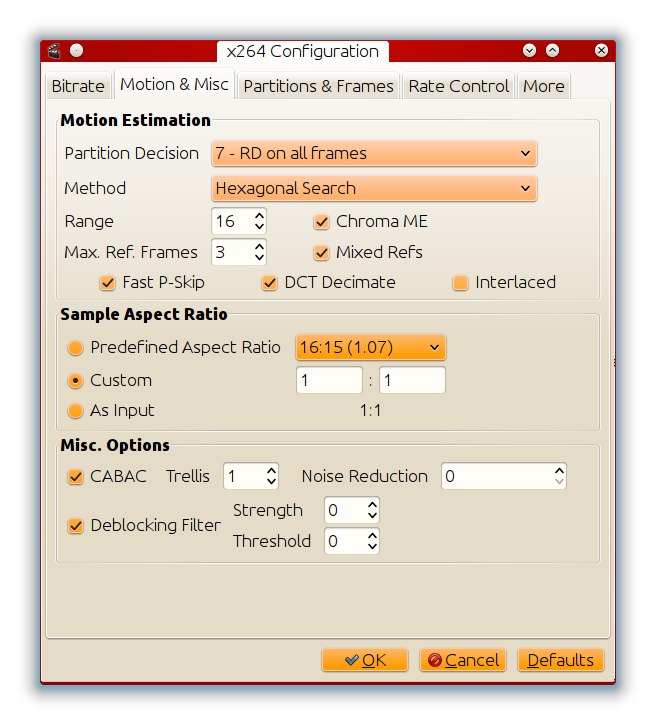Uncheck the CABAC option
The width and height of the screenshot is (656, 725).
tap(75, 477)
